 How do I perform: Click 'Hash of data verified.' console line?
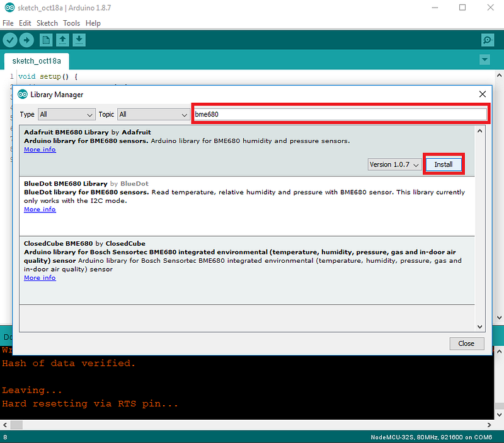click(69, 363)
